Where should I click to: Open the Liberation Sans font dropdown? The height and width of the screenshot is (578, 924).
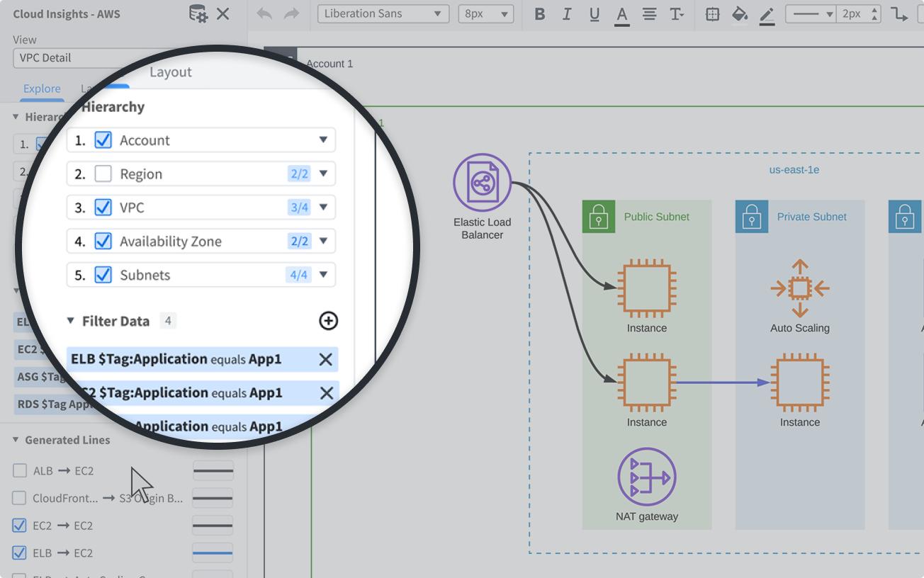[x=383, y=14]
